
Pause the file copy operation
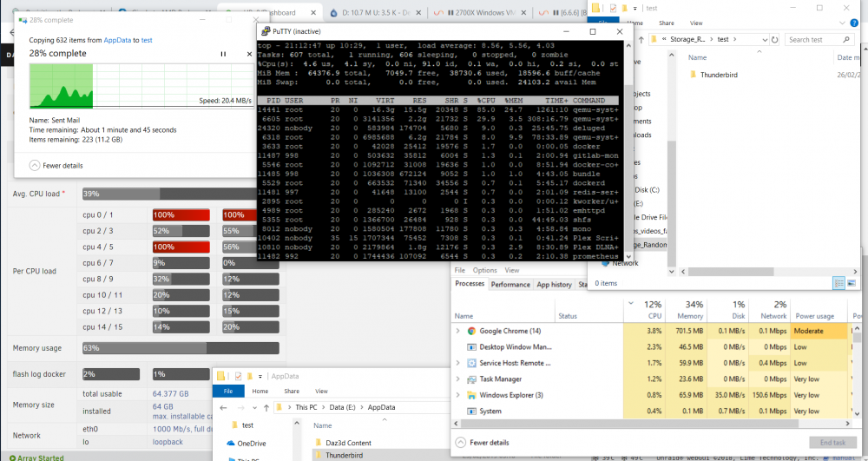pyautogui.click(x=223, y=54)
